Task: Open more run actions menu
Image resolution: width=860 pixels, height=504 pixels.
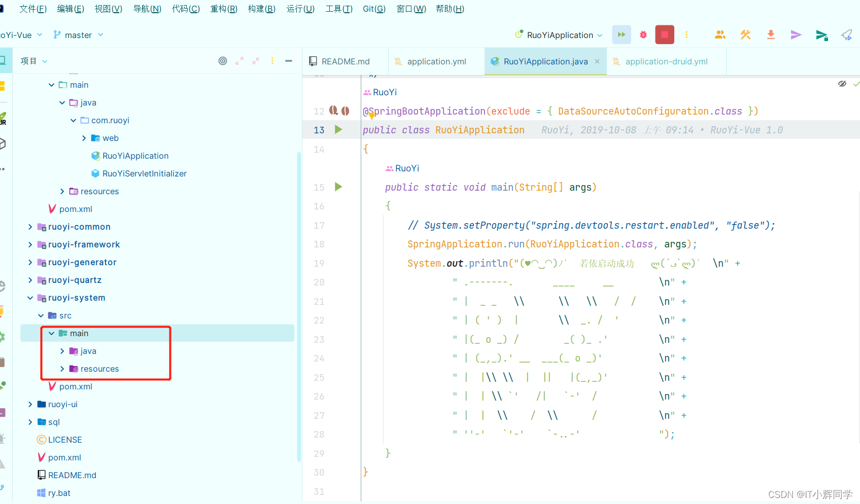Action: click(x=686, y=34)
